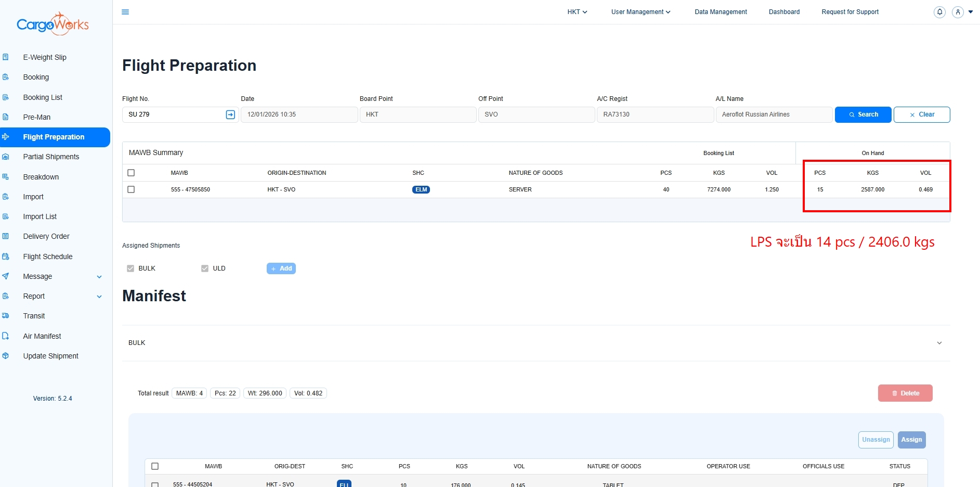The width and height of the screenshot is (980, 487).
Task: Click the arrow icon in Flight No. field
Action: 230,114
